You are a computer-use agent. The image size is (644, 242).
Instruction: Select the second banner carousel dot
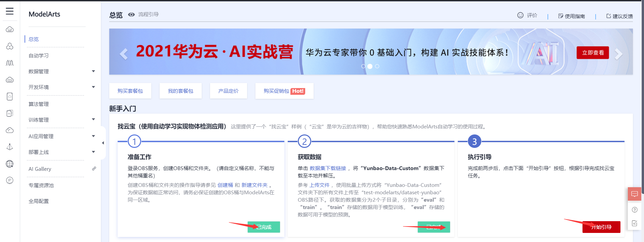[370, 66]
